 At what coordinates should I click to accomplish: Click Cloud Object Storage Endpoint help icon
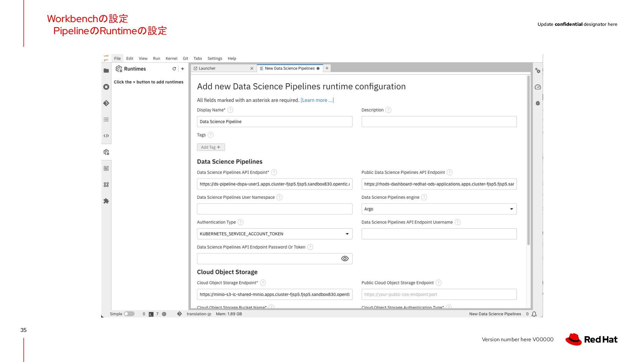263,283
